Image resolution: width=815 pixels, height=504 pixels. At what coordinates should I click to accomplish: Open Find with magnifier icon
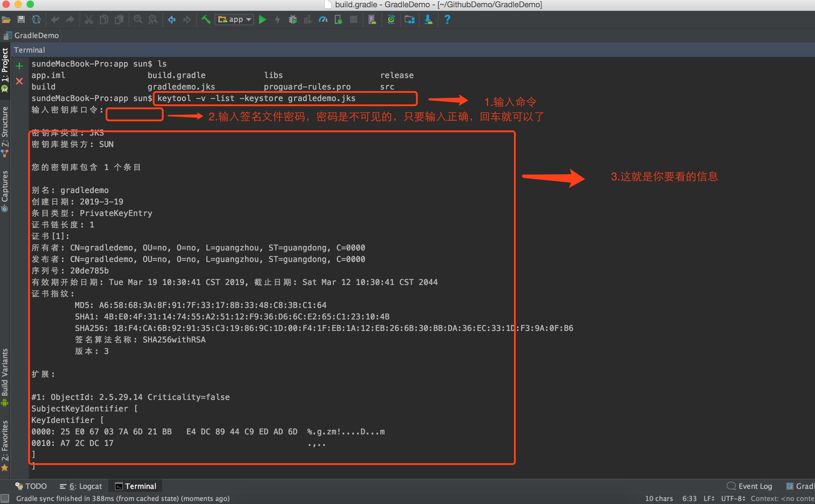click(x=138, y=20)
